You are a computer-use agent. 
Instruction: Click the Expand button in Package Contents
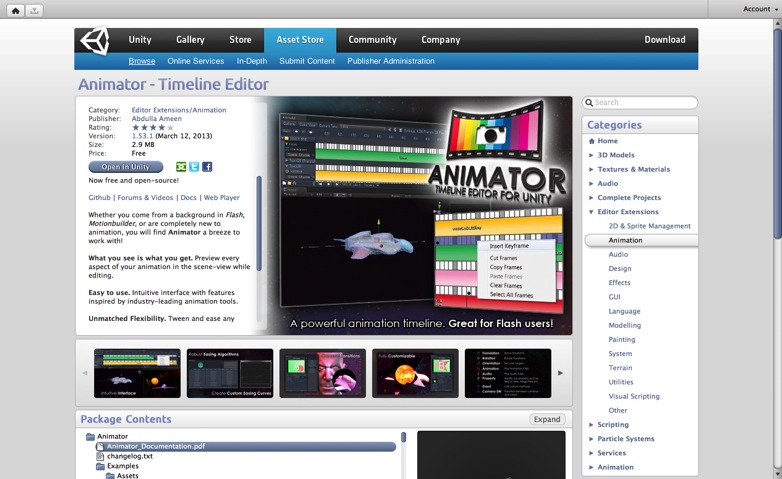click(547, 419)
